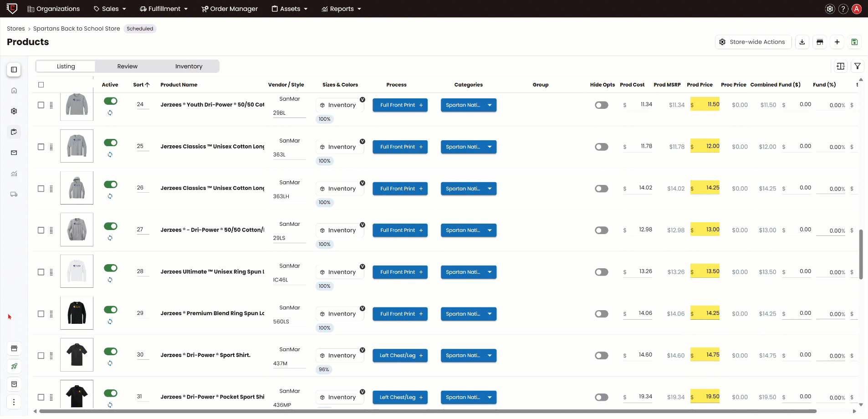Go to the Stores breadcrumb link
The image size is (868, 419).
pyautogui.click(x=16, y=29)
